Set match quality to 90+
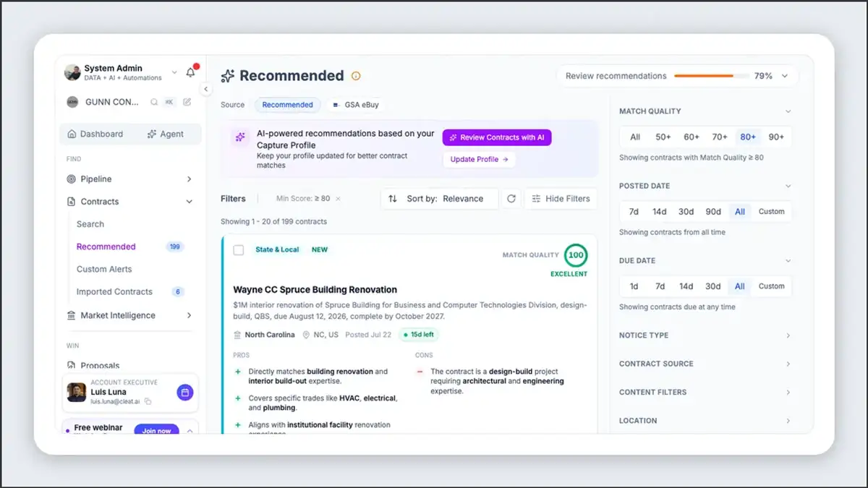This screenshot has height=488, width=868. tap(776, 137)
